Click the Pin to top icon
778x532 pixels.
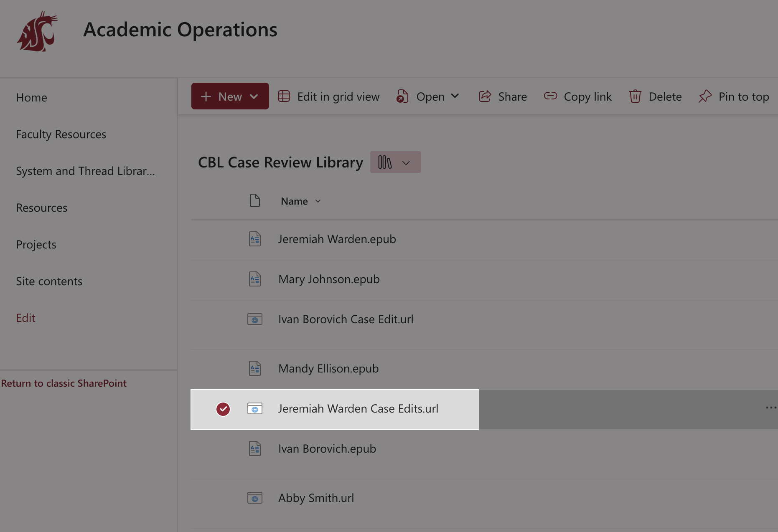click(705, 96)
